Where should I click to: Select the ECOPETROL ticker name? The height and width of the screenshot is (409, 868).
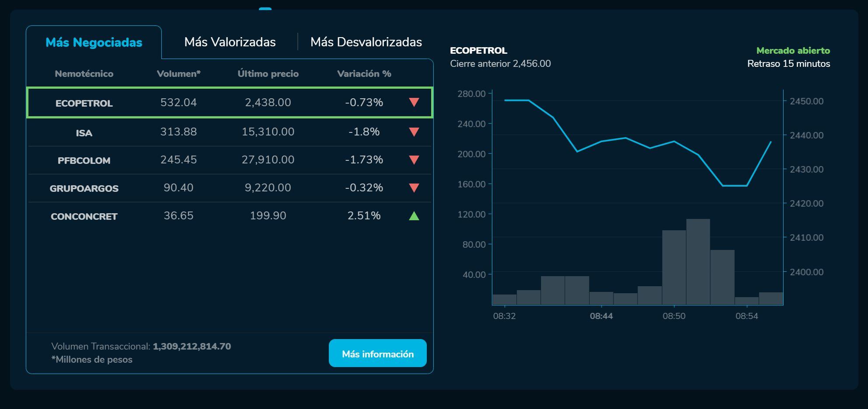click(x=84, y=103)
